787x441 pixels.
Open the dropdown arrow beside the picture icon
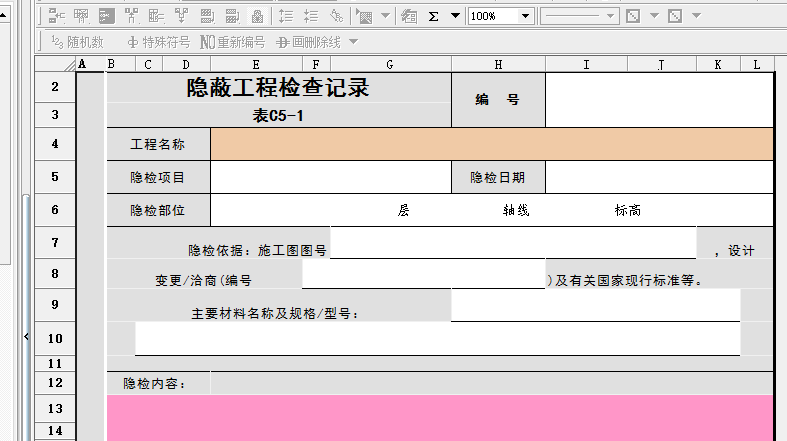click(x=386, y=16)
